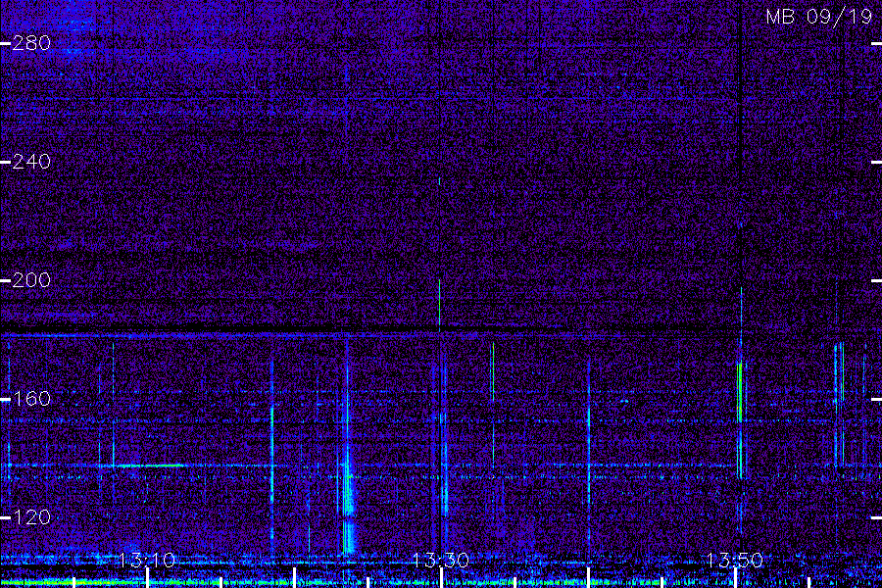
Task: Click the tick mark below 13:10
Action: 147,578
